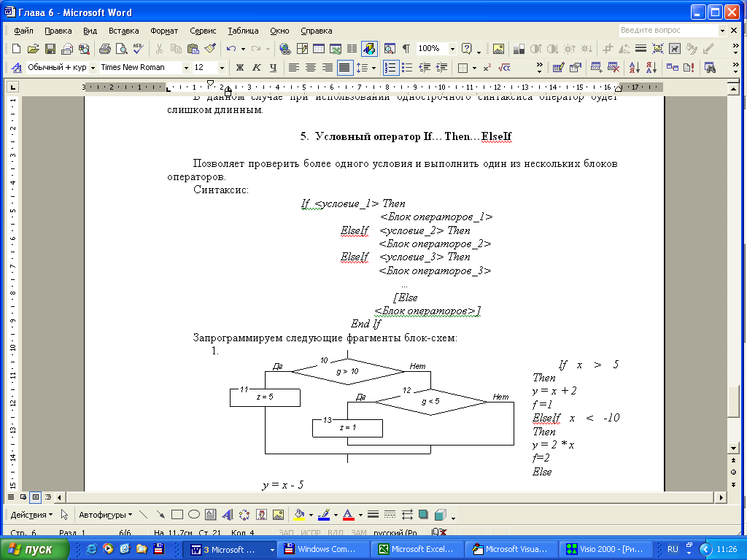747x560 pixels.
Task: Open the Document Map magnifier icon
Action: (x=390, y=49)
